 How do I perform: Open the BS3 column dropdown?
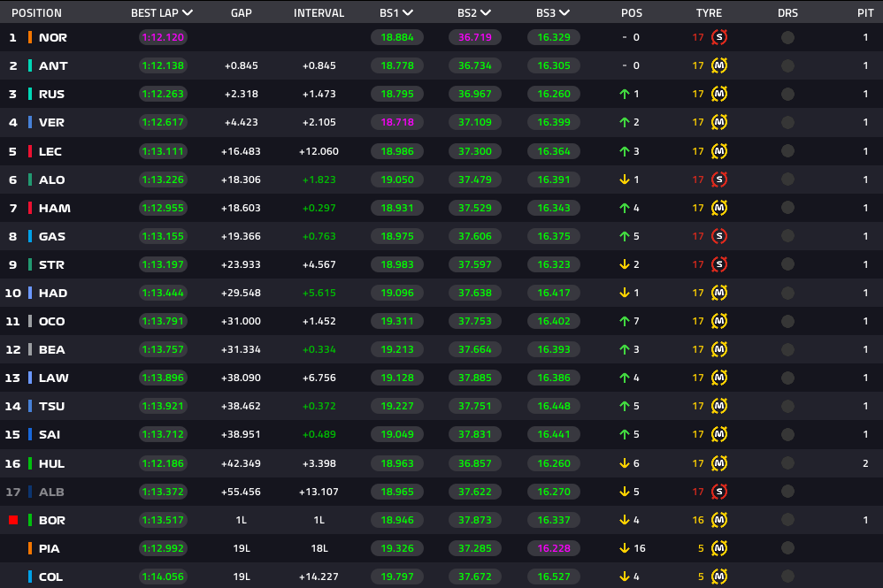pos(564,13)
